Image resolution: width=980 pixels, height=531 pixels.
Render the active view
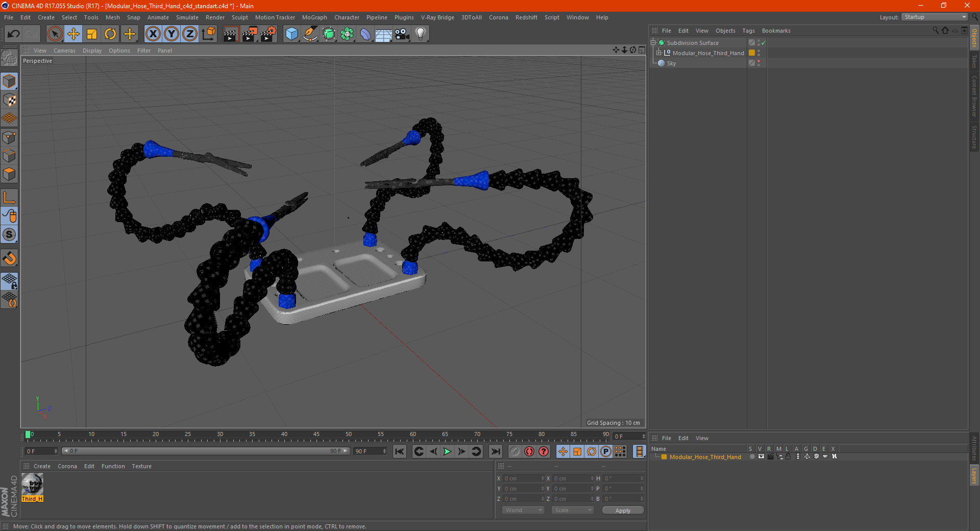pos(231,34)
